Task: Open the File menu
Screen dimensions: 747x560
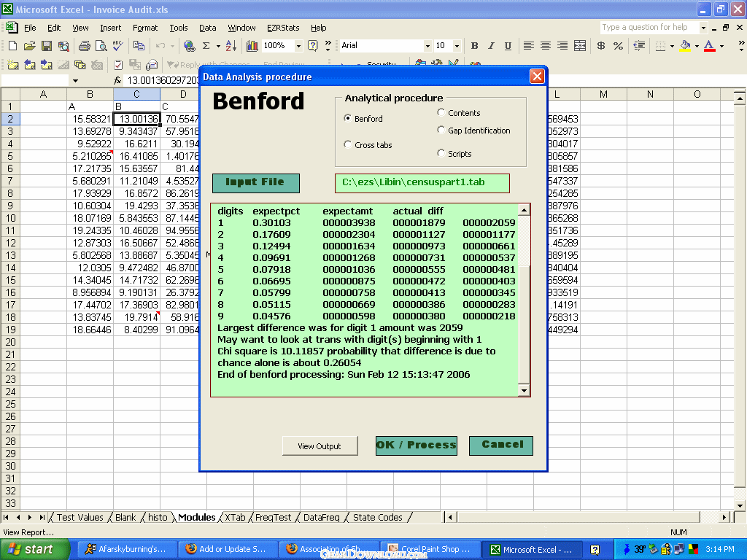Action: [x=30, y=28]
